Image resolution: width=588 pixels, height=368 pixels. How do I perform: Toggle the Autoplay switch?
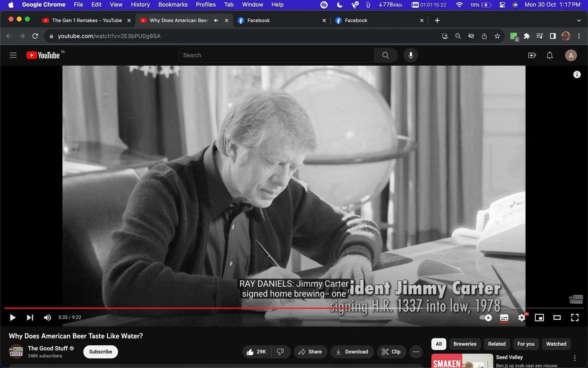click(x=485, y=317)
